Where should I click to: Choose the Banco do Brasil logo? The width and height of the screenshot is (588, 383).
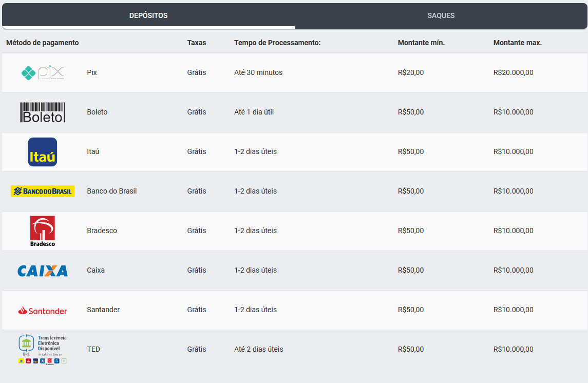pyautogui.click(x=43, y=191)
